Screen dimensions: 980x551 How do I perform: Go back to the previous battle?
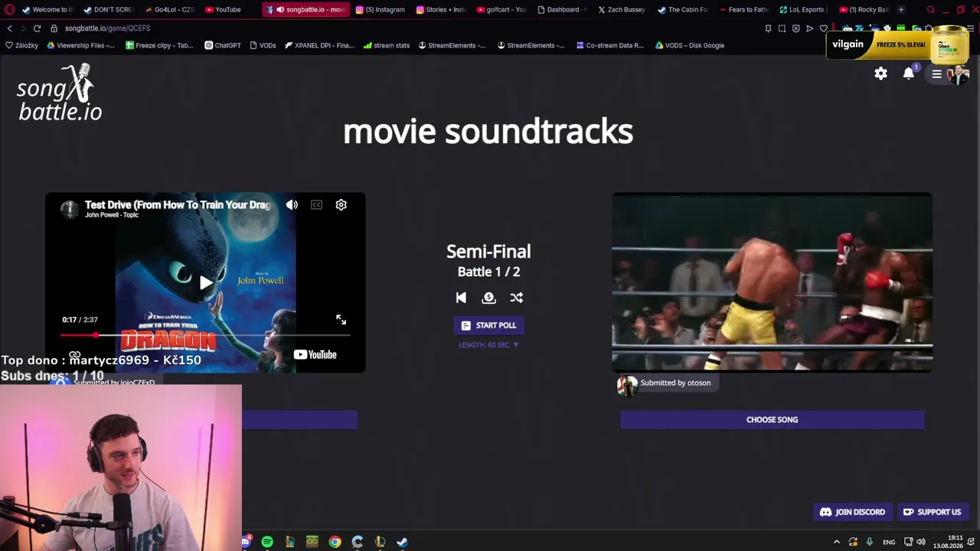(x=461, y=298)
